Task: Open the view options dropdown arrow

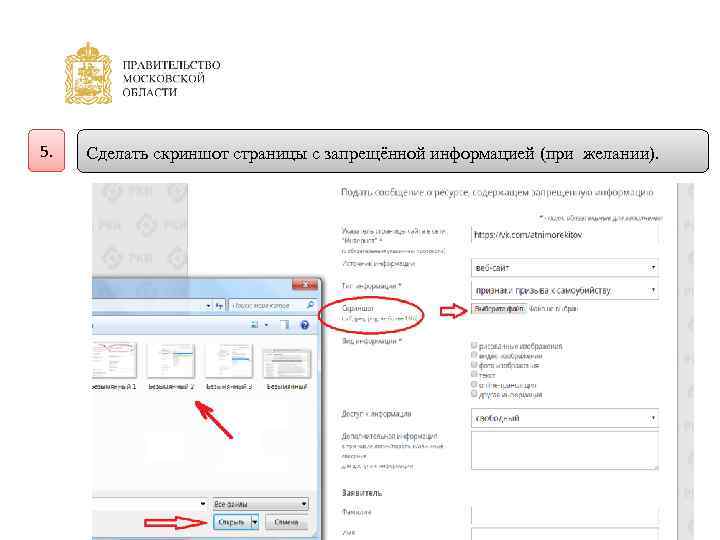Action: (266, 325)
